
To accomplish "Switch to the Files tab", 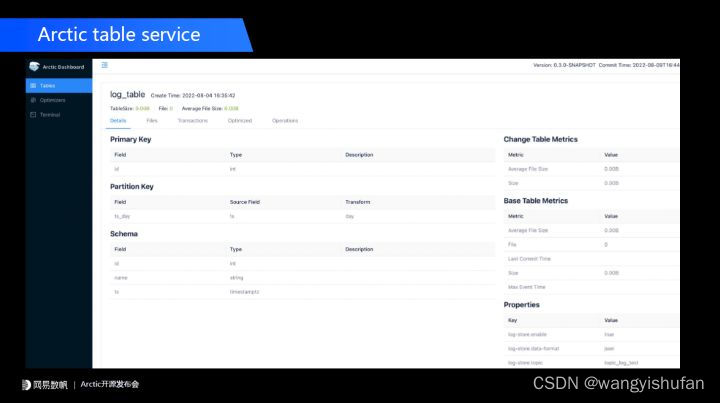I will (152, 121).
